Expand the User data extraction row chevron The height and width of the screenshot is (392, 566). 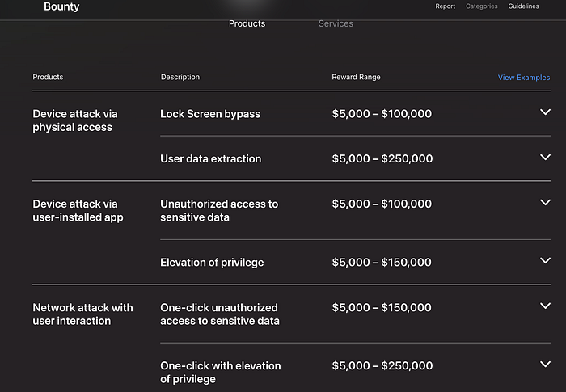pos(545,158)
